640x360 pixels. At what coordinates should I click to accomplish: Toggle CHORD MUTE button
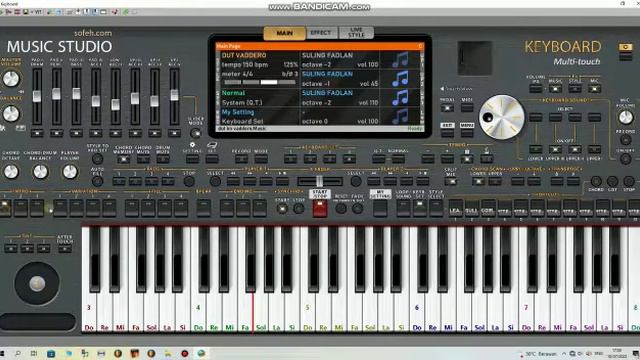pos(143,159)
